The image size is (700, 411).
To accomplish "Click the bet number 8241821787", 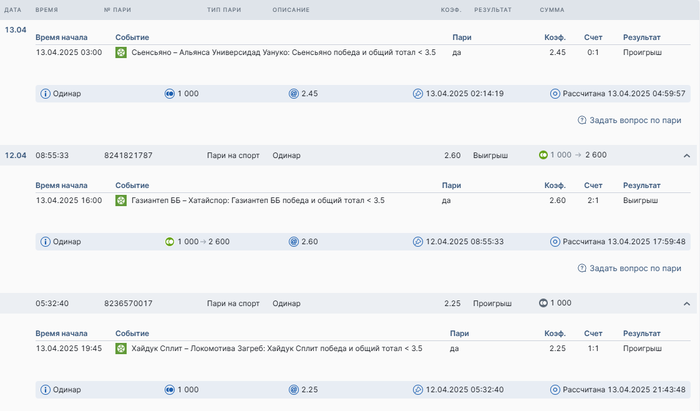I will coord(128,156).
